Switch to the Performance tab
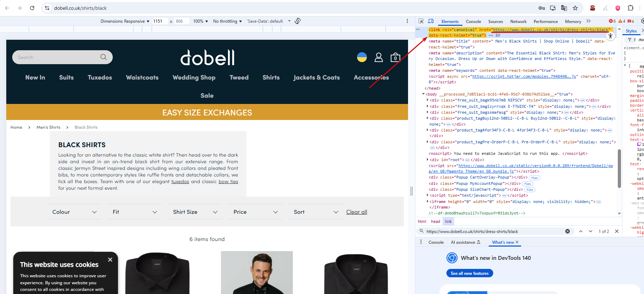 tap(546, 22)
